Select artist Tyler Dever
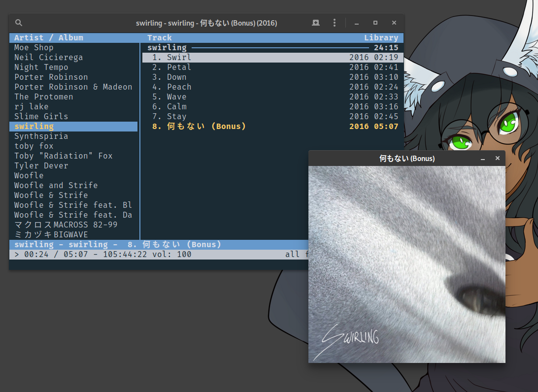Image resolution: width=538 pixels, height=392 pixels. (41, 165)
